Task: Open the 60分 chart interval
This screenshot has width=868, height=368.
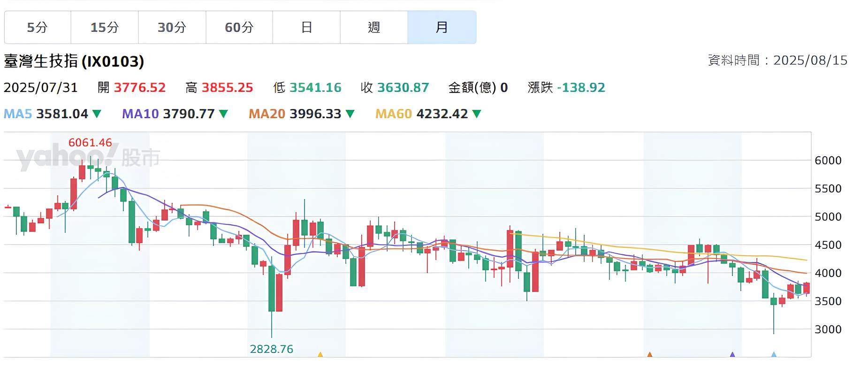Action: pyautogui.click(x=239, y=27)
